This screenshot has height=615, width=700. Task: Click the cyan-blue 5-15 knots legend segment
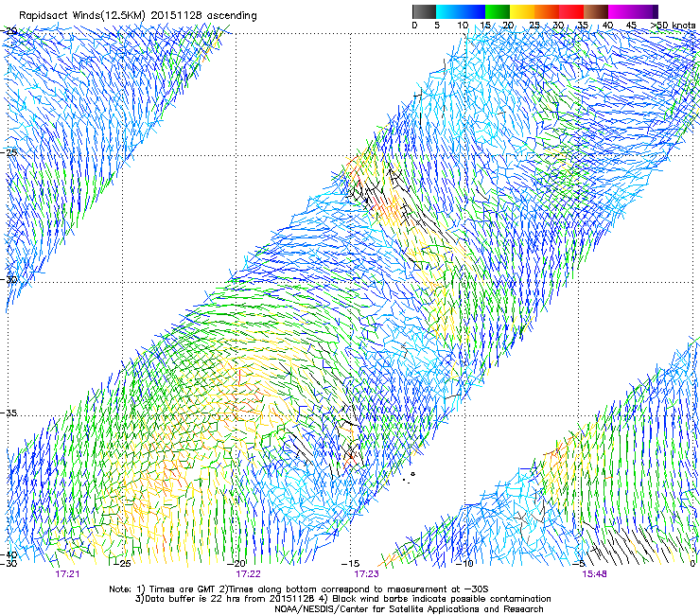pyautogui.click(x=460, y=11)
